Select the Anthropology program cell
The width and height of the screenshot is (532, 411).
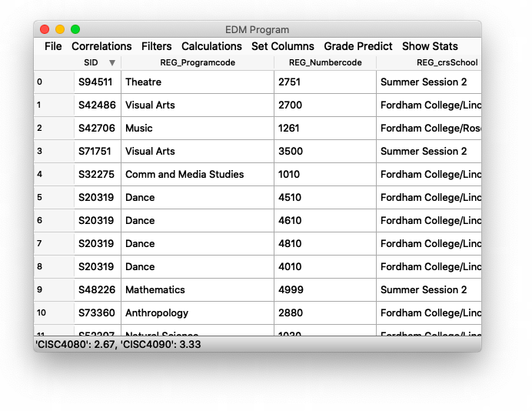pyautogui.click(x=197, y=313)
